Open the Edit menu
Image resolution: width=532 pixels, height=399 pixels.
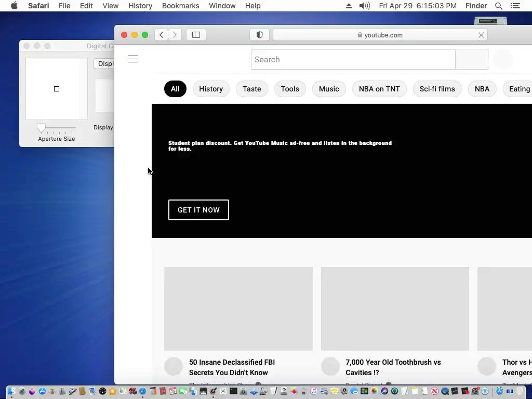(x=86, y=6)
